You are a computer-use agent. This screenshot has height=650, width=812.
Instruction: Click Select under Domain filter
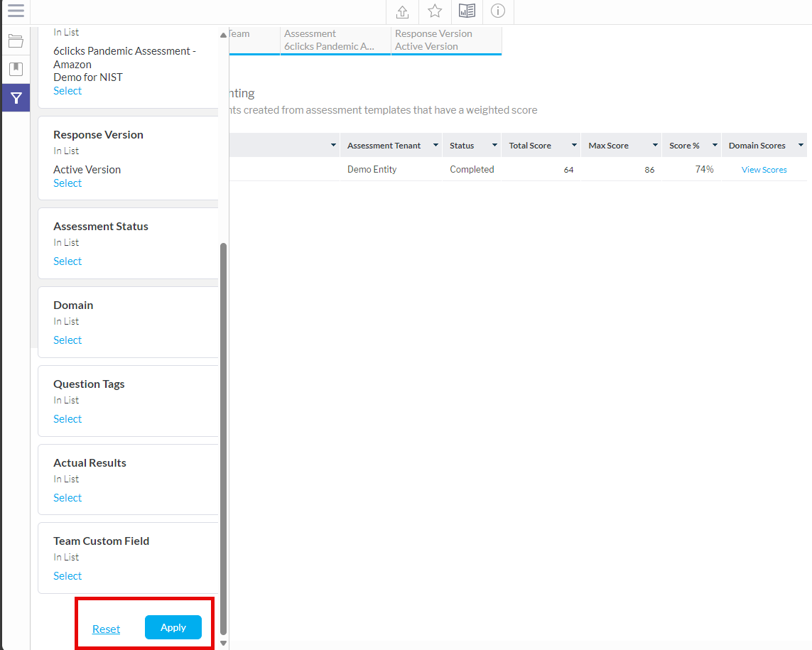pyautogui.click(x=67, y=340)
